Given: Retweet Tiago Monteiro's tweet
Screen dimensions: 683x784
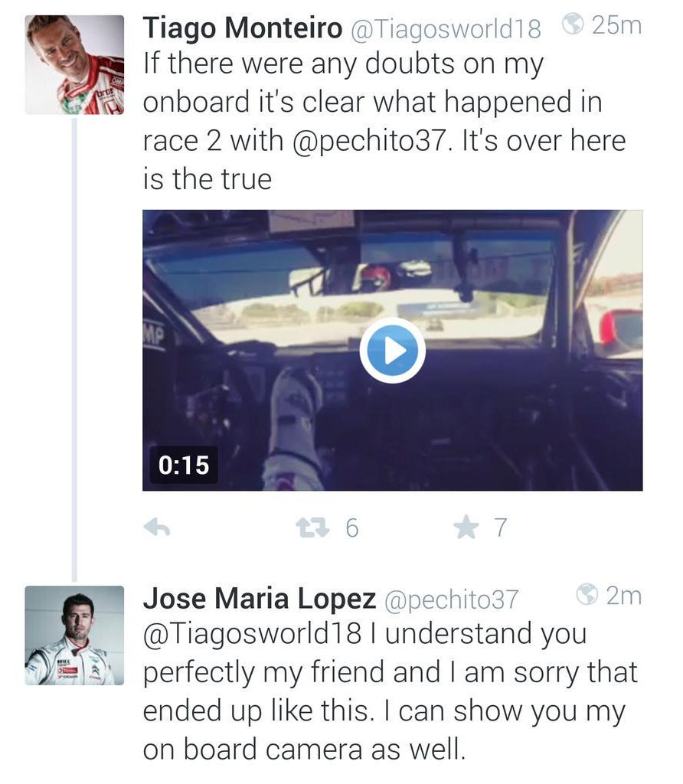Looking at the screenshot, I should tap(311, 527).
